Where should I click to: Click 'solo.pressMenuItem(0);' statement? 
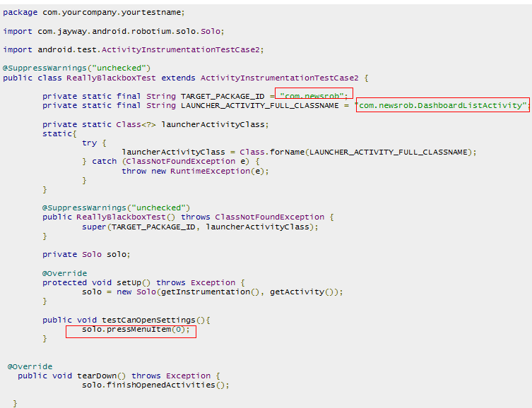point(136,330)
